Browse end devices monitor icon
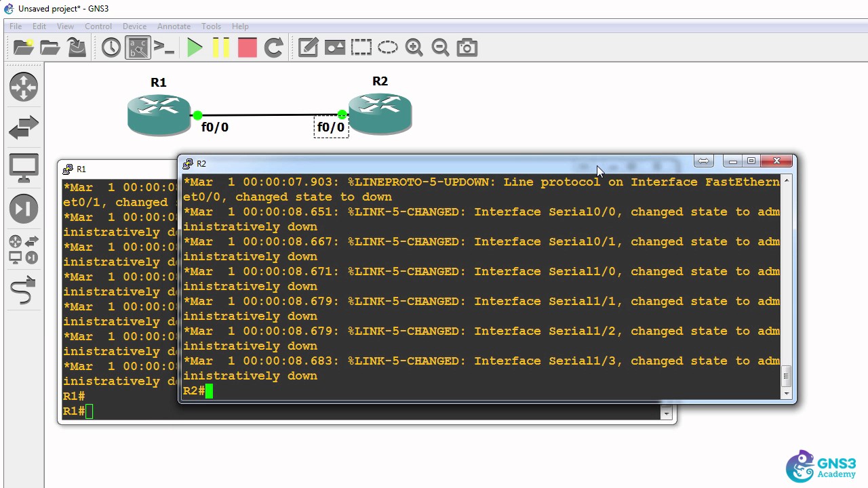868x488 pixels. [24, 168]
